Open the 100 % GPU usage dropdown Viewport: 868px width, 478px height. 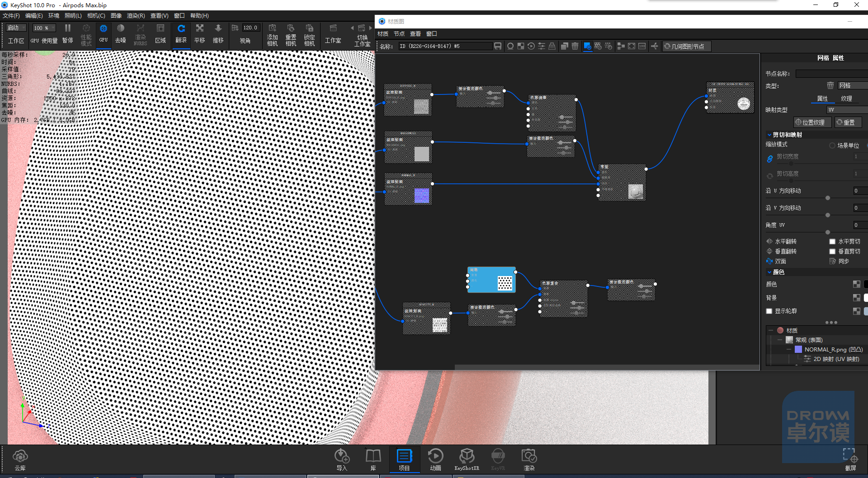click(x=44, y=28)
